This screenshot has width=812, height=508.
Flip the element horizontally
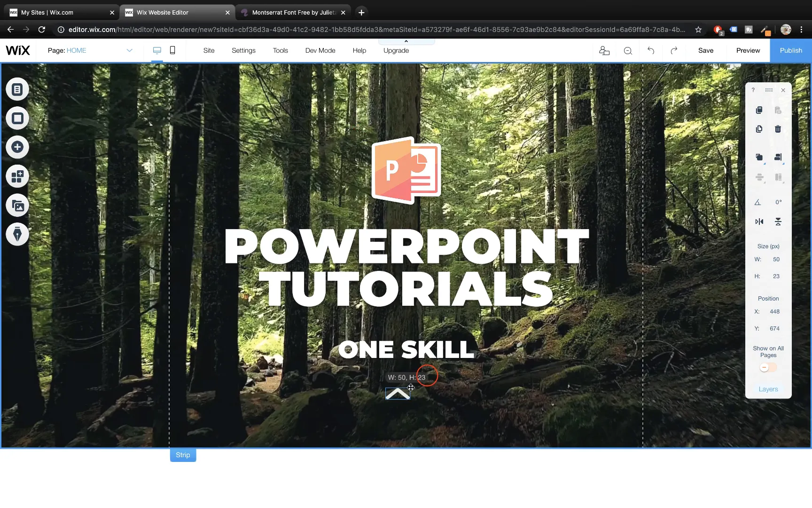click(759, 222)
